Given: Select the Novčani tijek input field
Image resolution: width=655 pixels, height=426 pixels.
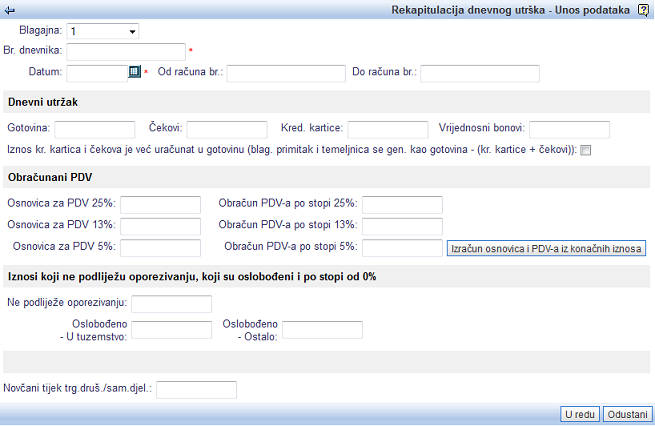Looking at the screenshot, I should pos(197,389).
